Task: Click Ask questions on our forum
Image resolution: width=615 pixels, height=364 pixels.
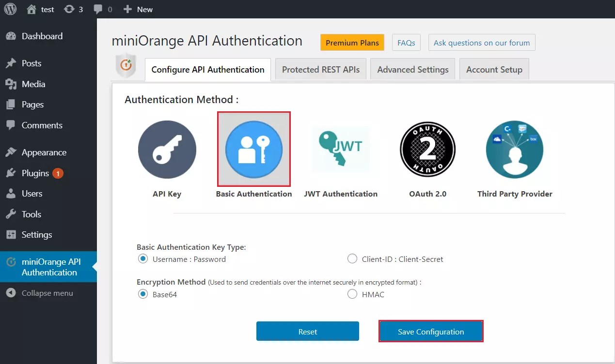Action: click(x=482, y=43)
